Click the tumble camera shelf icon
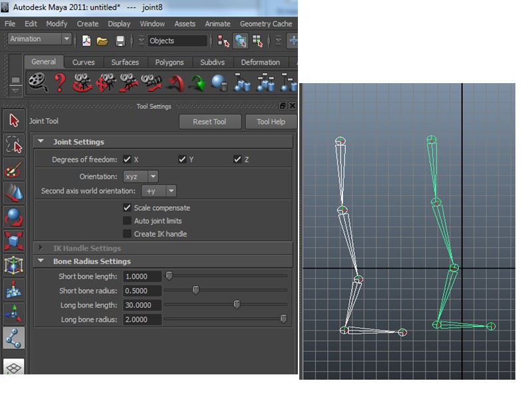This screenshot has height=399, width=532. pos(82,82)
